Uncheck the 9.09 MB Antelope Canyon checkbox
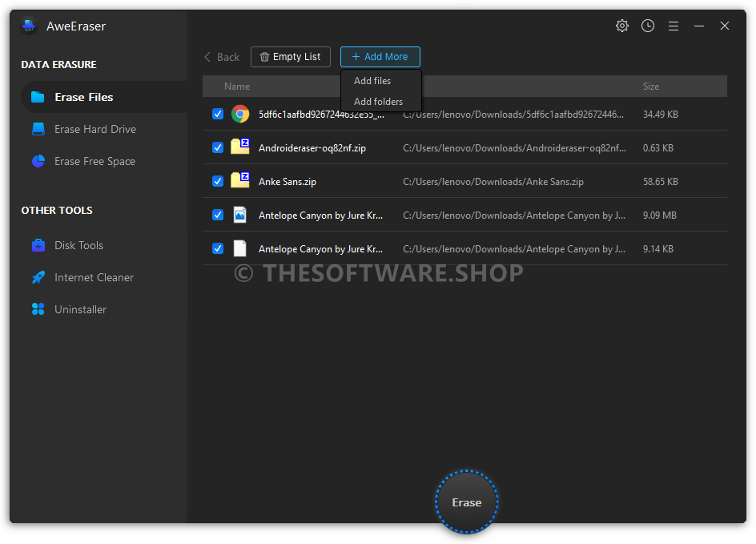 (x=218, y=215)
